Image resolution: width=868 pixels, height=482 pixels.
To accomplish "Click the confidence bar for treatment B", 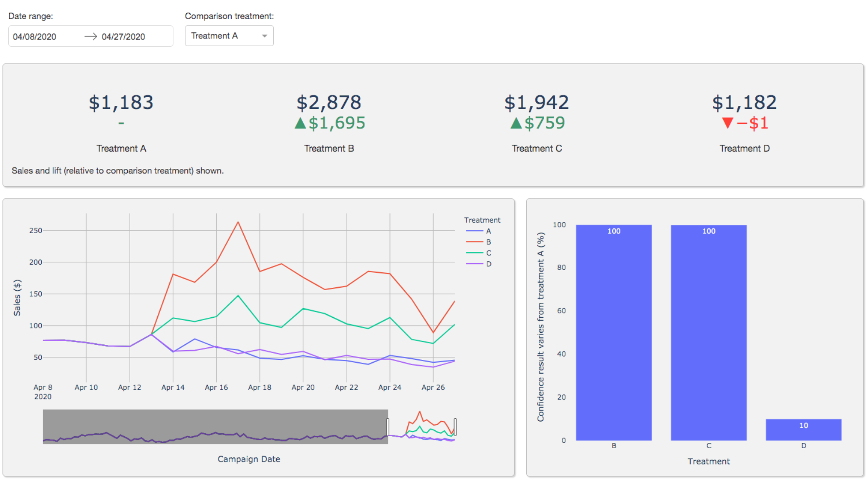I will point(614,332).
